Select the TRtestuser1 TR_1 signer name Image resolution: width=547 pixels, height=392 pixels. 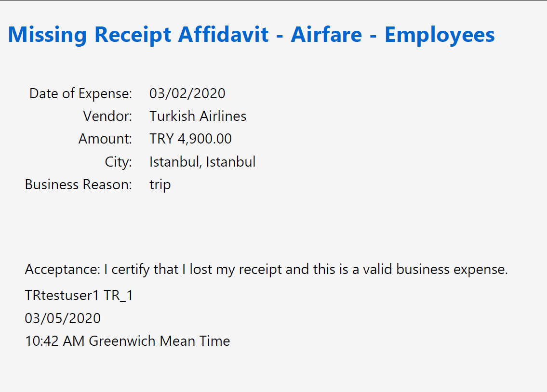coord(79,296)
